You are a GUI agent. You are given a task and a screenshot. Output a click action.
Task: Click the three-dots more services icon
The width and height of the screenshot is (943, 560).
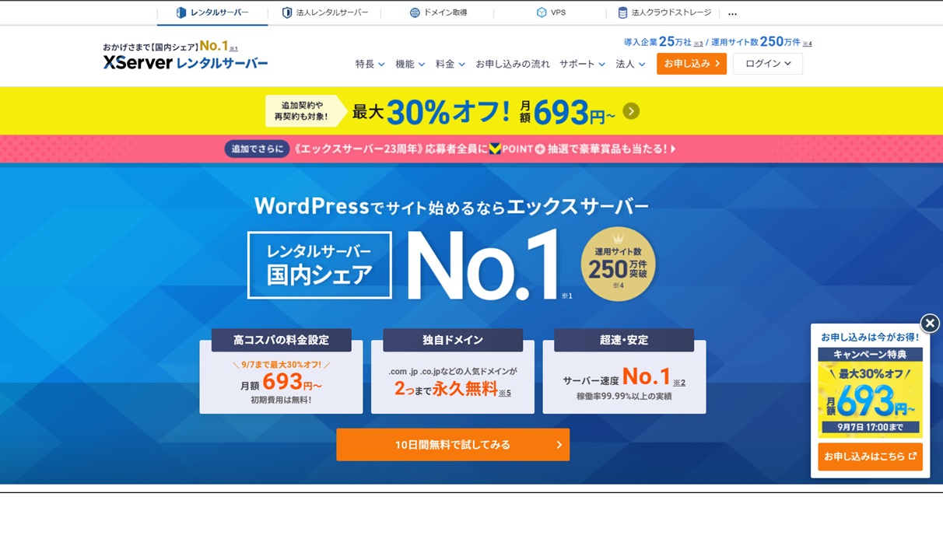tap(732, 13)
